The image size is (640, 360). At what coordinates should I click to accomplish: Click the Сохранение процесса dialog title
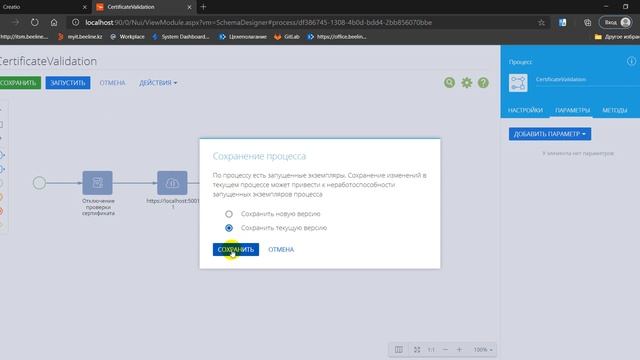coord(259,156)
